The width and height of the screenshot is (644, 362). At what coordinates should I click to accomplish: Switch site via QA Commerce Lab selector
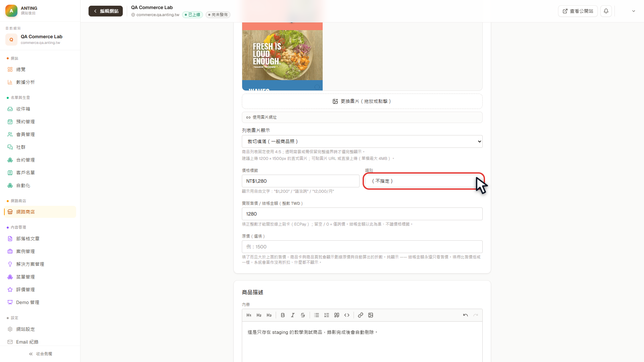click(40, 40)
